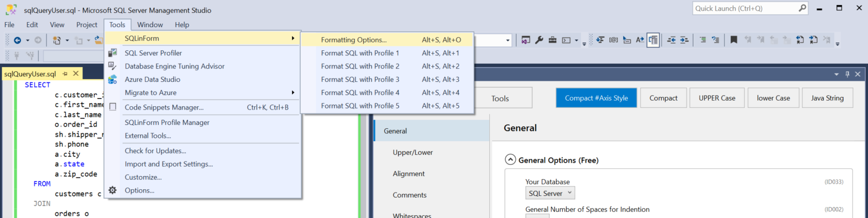Click the Display Quick Info icon
868x218 pixels.
(x=627, y=40)
